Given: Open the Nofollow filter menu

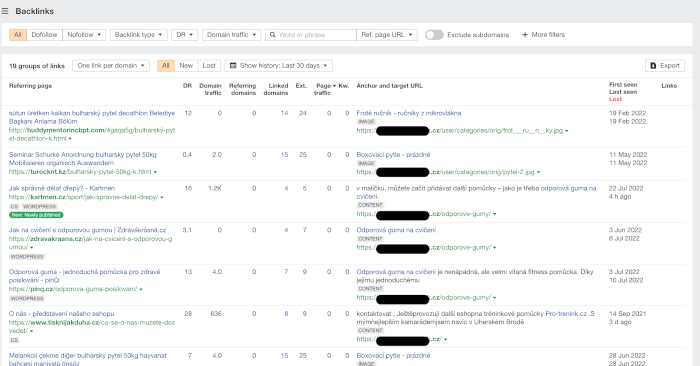Looking at the screenshot, I should 84,35.
